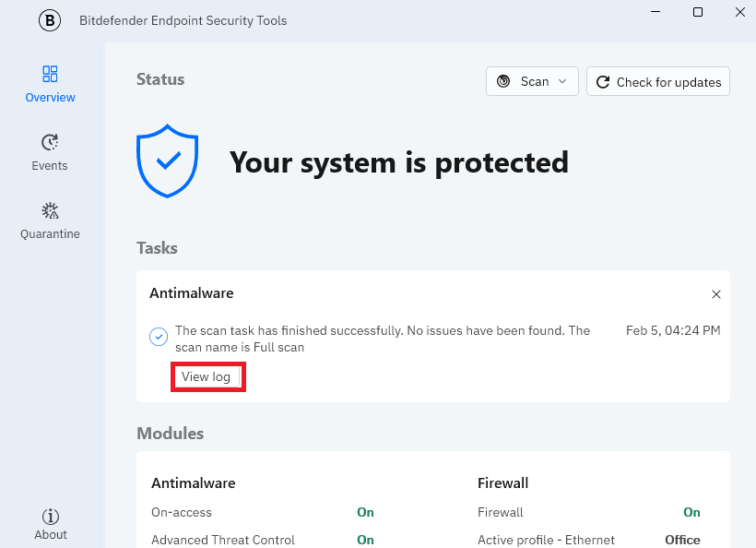Click the Bitdefender B logo icon

pos(50,20)
